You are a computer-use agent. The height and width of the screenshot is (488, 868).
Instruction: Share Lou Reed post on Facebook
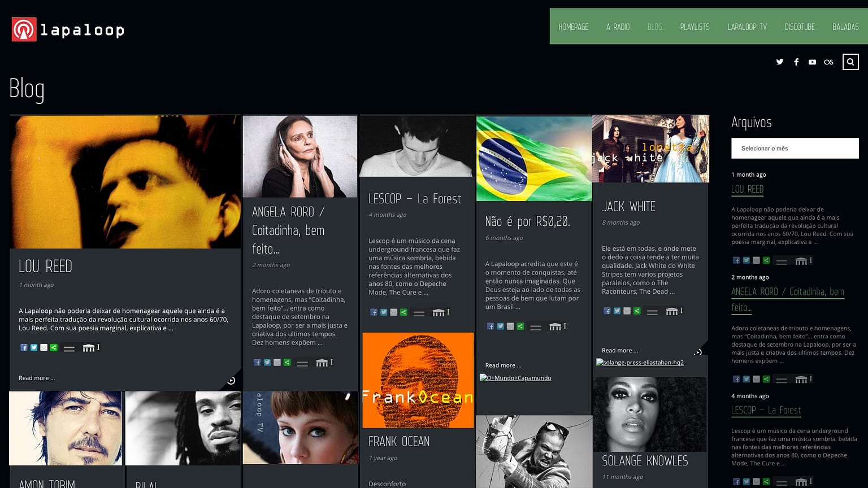point(24,348)
